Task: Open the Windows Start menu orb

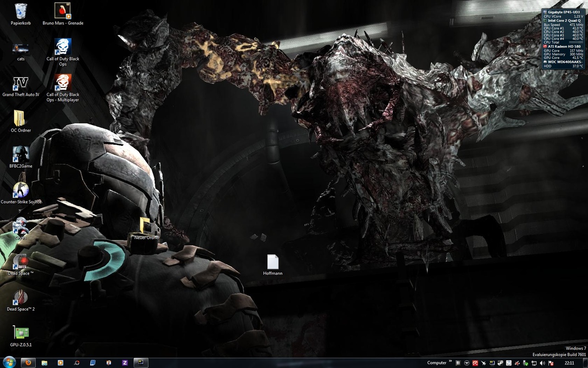Action: 9,362
